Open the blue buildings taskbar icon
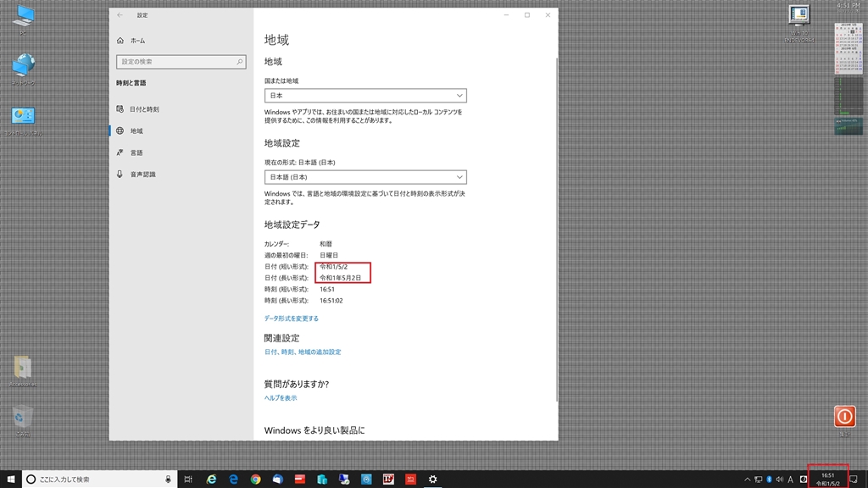Screen dimensions: 868x488 322,480
